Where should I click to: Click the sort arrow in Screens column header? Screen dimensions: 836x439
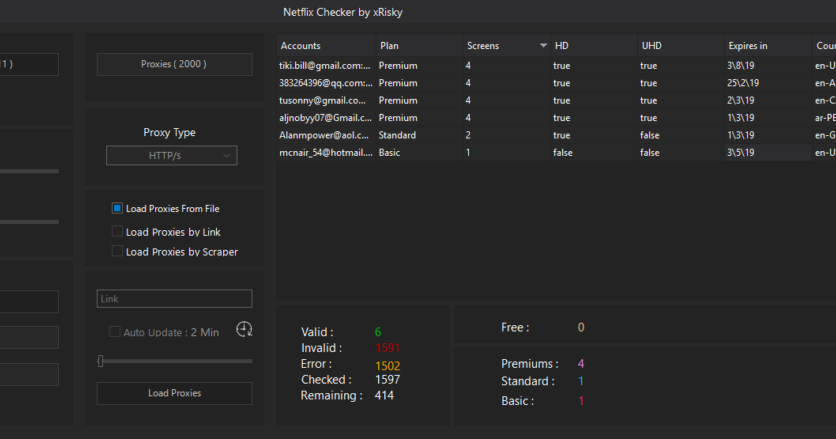(x=543, y=46)
